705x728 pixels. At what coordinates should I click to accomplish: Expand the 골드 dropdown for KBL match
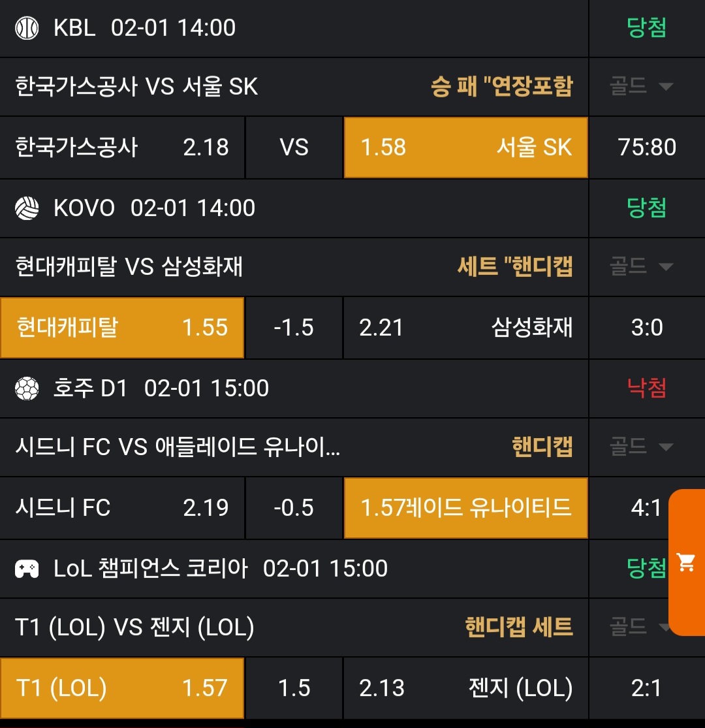[641, 86]
